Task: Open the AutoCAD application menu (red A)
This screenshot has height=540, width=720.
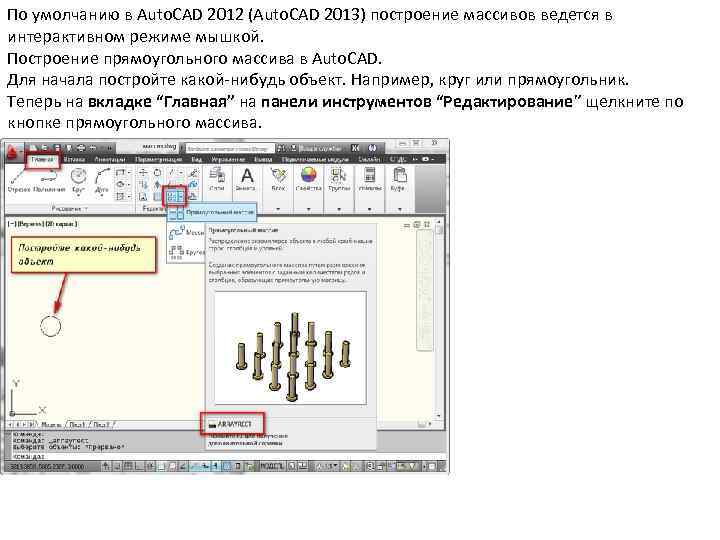Action: [13, 151]
